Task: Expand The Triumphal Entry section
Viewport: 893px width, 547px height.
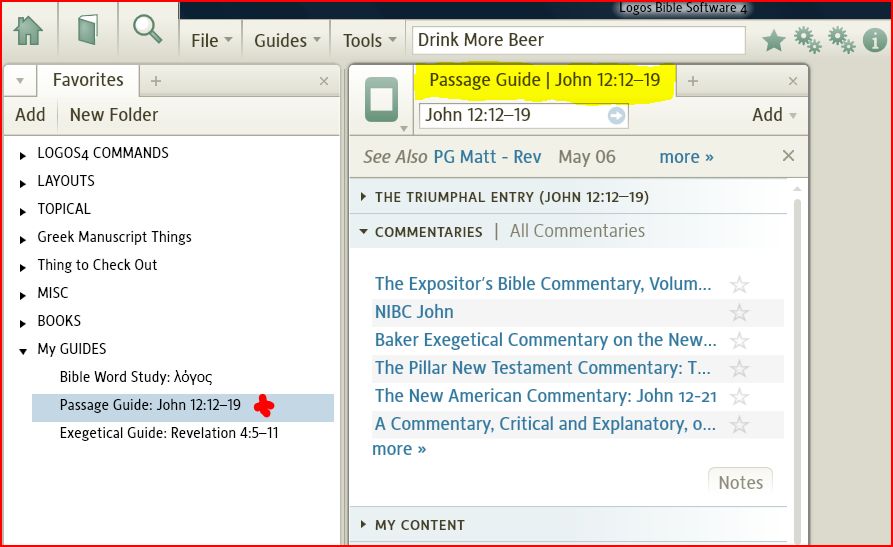Action: (363, 197)
